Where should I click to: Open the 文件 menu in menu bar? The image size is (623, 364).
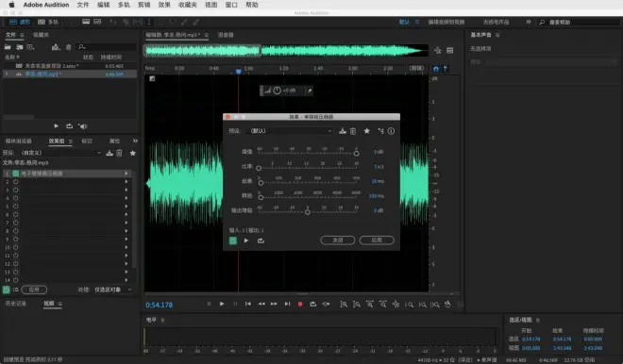pyautogui.click(x=83, y=5)
